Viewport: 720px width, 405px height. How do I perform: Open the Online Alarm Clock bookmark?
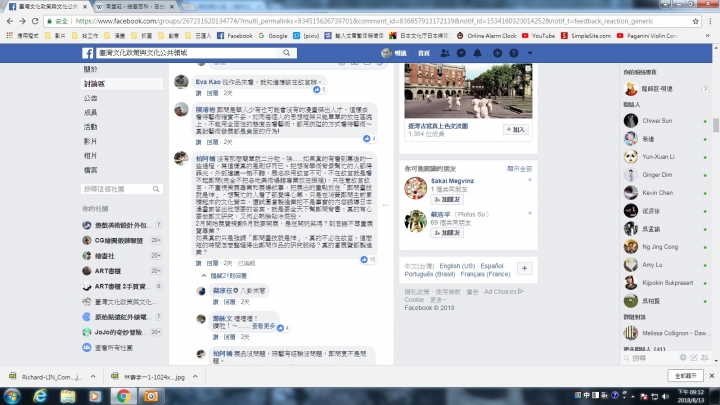(x=486, y=35)
